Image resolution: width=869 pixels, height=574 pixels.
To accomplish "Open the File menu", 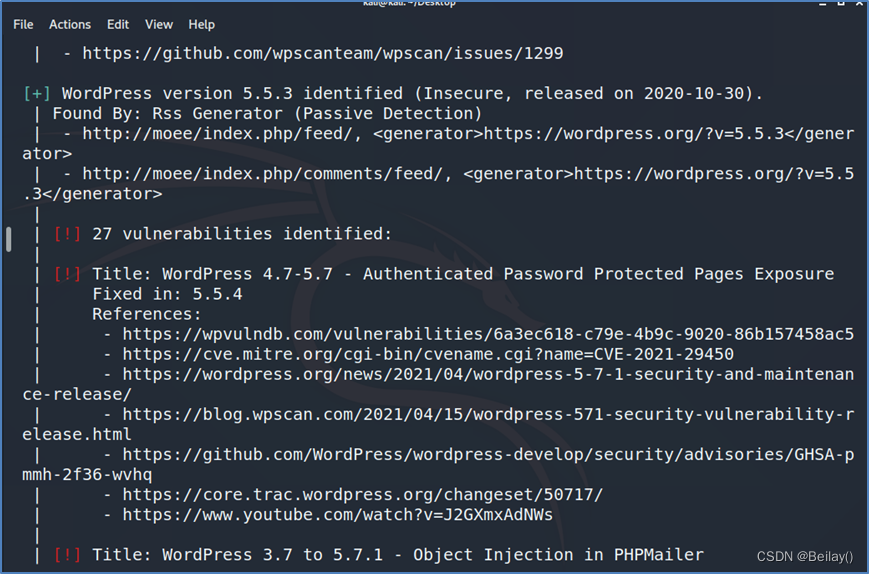I will 23,24.
